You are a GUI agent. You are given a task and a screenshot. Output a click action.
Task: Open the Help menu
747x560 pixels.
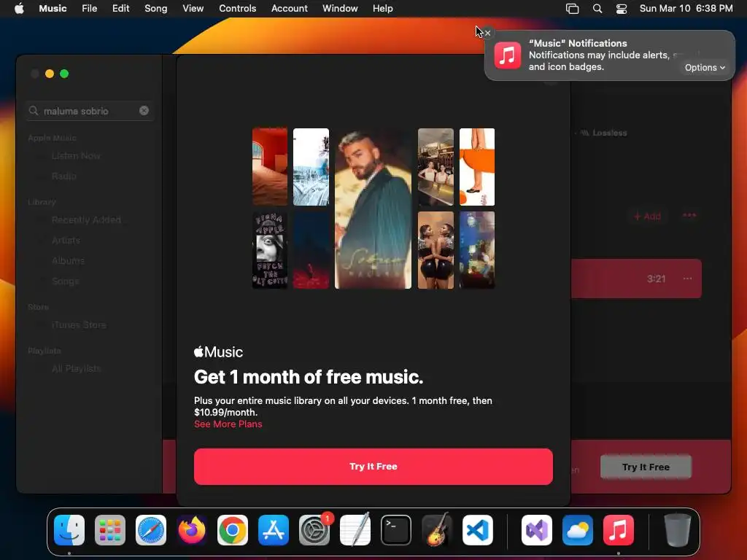382,8
